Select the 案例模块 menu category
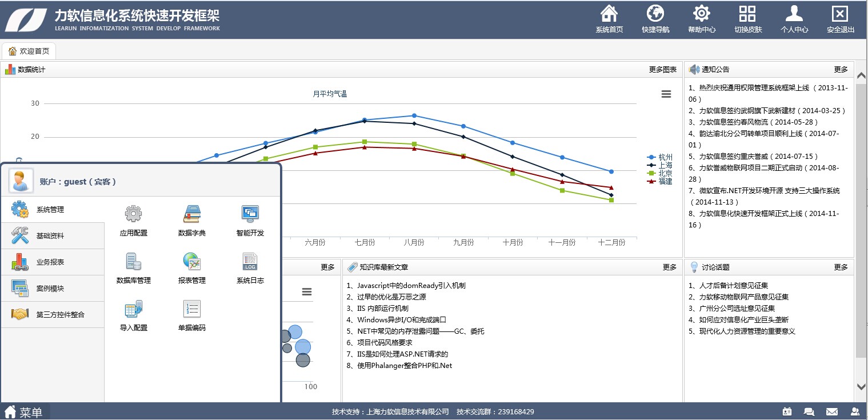The image size is (868, 420). pos(53,289)
